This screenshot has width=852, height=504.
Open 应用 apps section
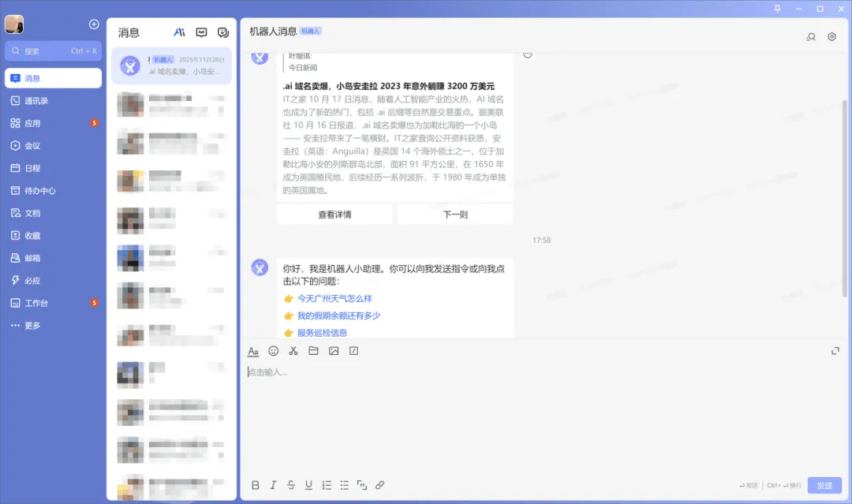pos(54,123)
